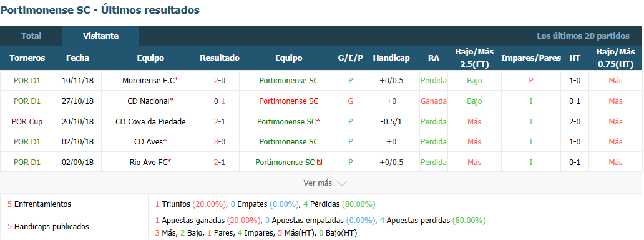
Task: Click the 2-0 result against Moreirense
Action: click(x=220, y=81)
